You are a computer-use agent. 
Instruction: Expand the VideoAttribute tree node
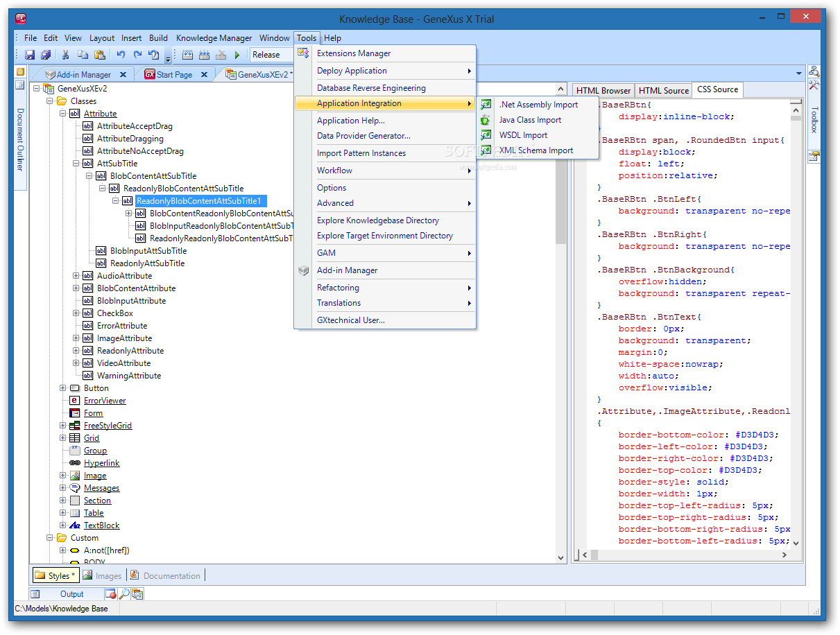click(76, 363)
